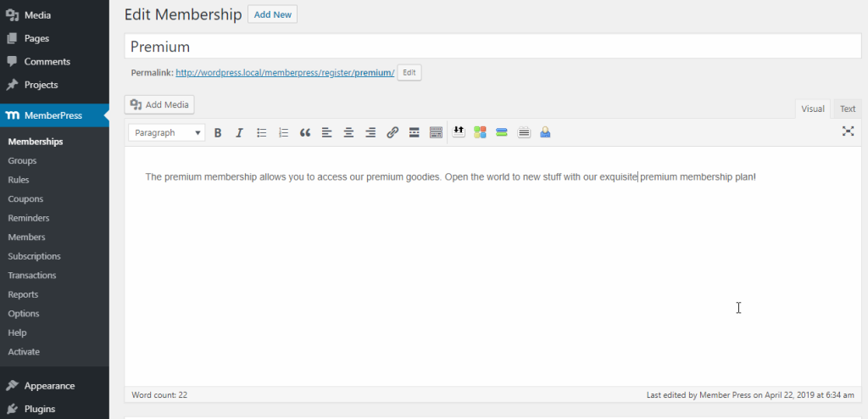The width and height of the screenshot is (868, 419).
Task: Open the premium permalink URL
Action: pos(284,73)
